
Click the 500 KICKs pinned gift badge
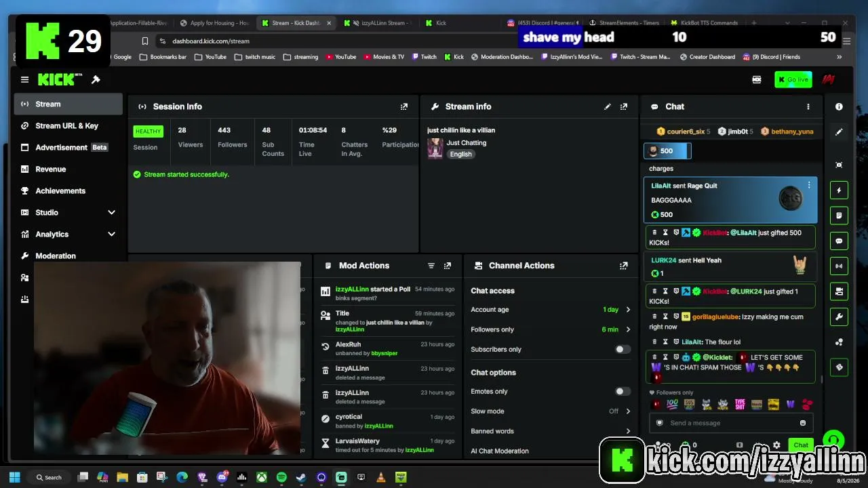(667, 151)
